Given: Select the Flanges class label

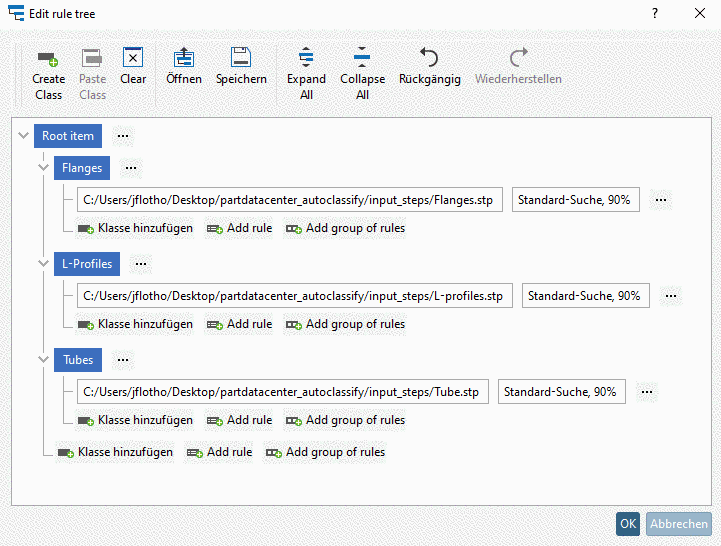Looking at the screenshot, I should (x=82, y=168).
